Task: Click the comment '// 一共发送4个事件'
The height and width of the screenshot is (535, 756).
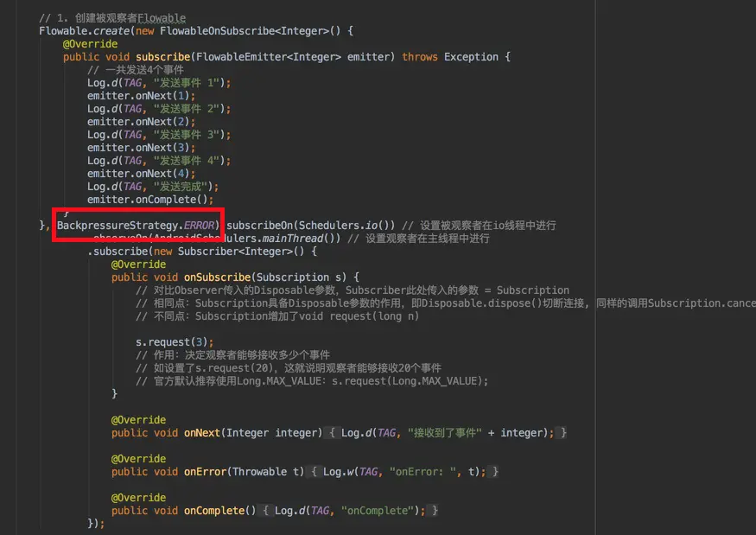Action: pos(135,70)
